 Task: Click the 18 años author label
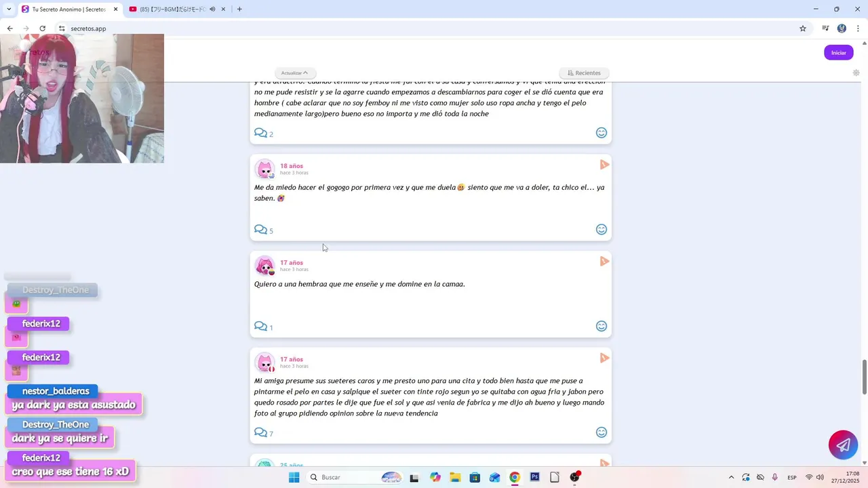click(x=292, y=165)
